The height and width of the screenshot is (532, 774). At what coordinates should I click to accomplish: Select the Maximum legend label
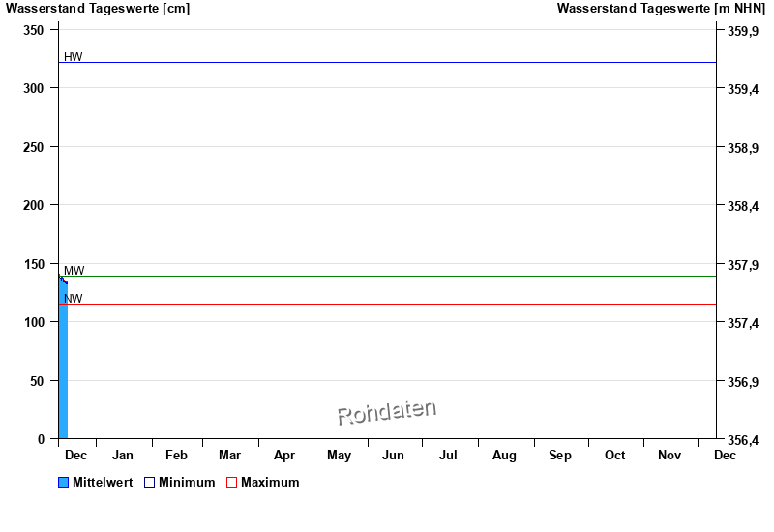point(270,483)
